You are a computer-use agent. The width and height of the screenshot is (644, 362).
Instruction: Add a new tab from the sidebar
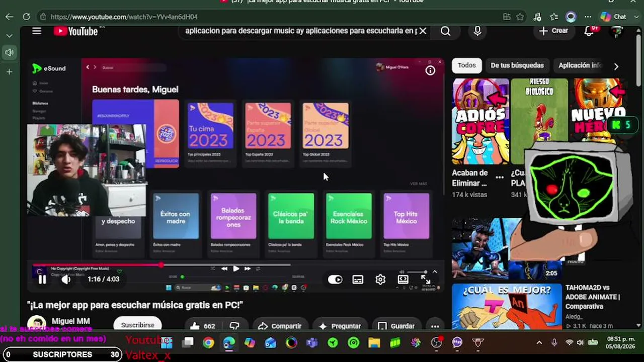pos(10,72)
